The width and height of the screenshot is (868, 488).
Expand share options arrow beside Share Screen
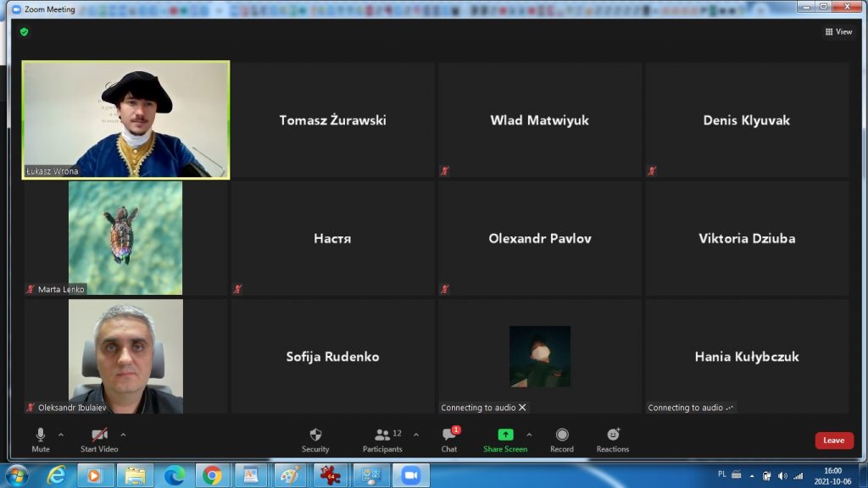(x=530, y=435)
